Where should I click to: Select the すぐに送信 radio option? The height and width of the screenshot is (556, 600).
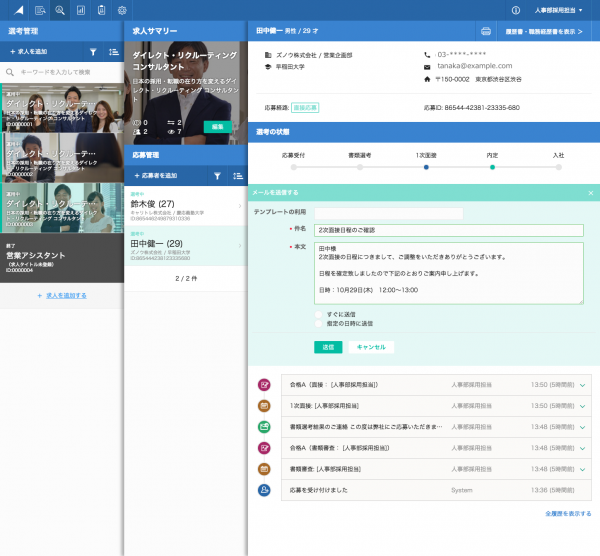tap(318, 315)
